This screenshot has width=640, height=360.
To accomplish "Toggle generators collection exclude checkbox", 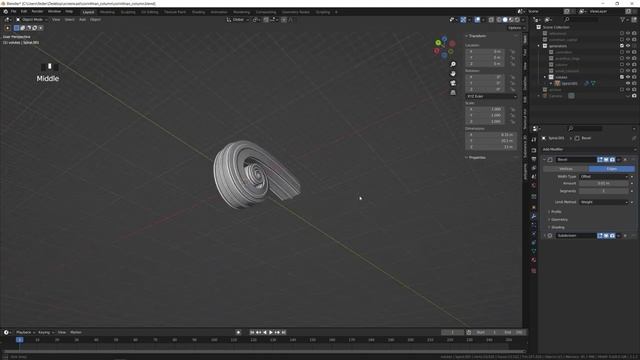I will pyautogui.click(x=622, y=46).
